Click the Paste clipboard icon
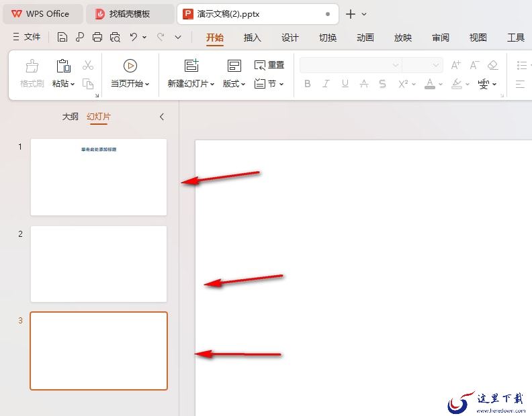This screenshot has height=416, width=532. [x=63, y=66]
